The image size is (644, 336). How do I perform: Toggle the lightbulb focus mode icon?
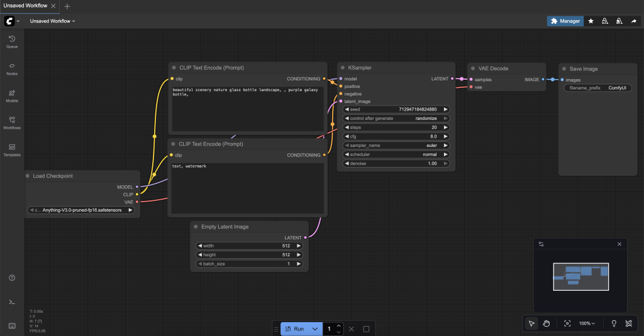(x=614, y=323)
